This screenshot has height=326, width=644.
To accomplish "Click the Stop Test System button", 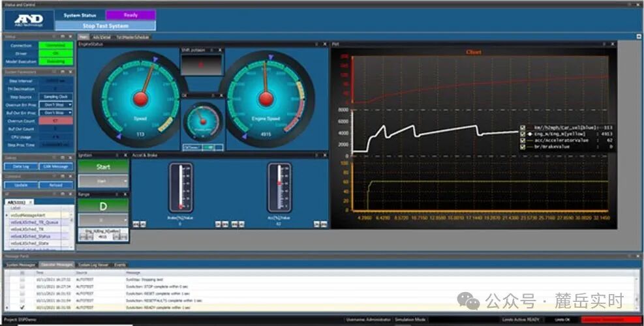I will tap(106, 25).
